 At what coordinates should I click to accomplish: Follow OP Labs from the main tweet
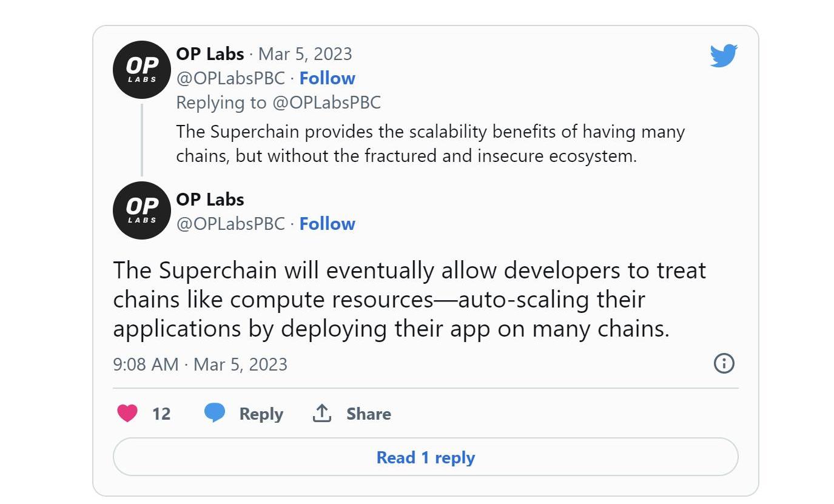coord(327,224)
